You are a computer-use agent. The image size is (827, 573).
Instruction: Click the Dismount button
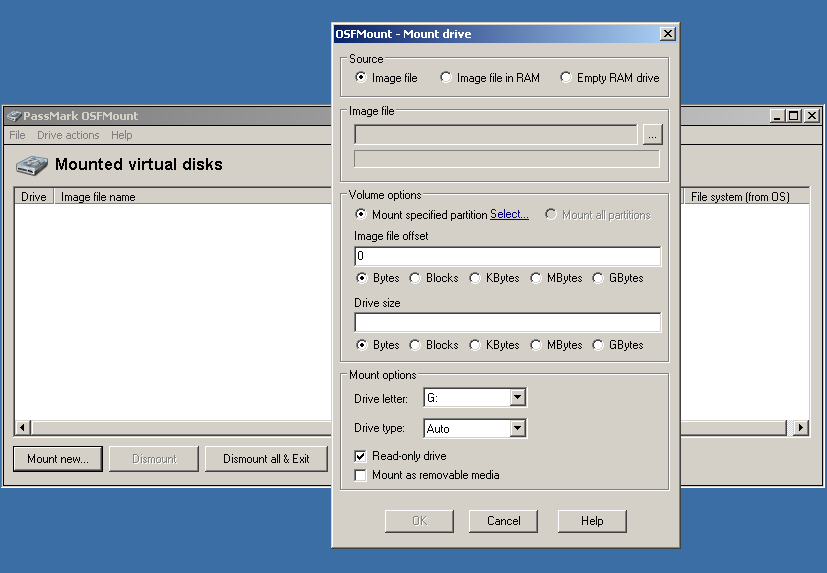154,459
